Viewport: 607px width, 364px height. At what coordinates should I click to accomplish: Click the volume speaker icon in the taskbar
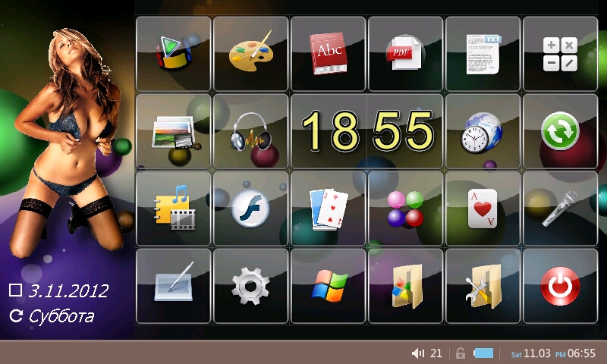(418, 353)
